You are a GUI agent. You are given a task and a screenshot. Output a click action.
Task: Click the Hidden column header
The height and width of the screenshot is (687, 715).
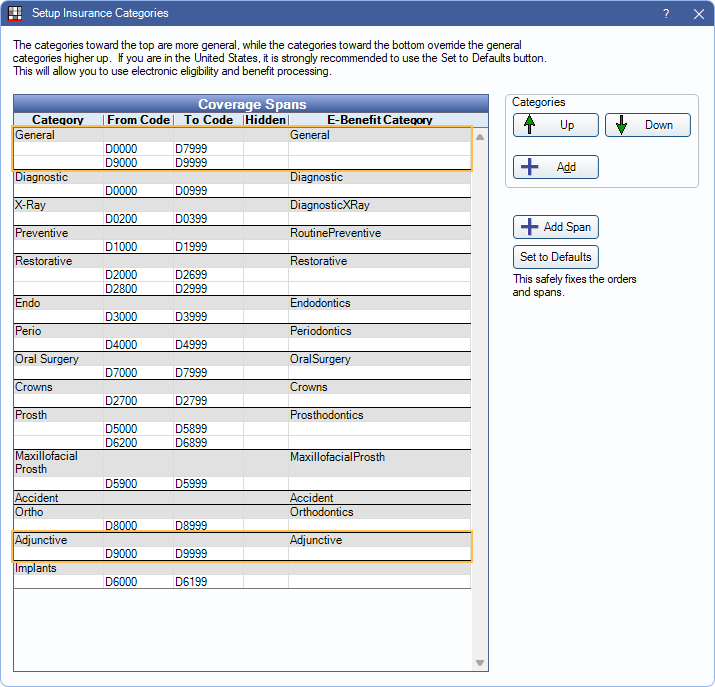tap(265, 120)
